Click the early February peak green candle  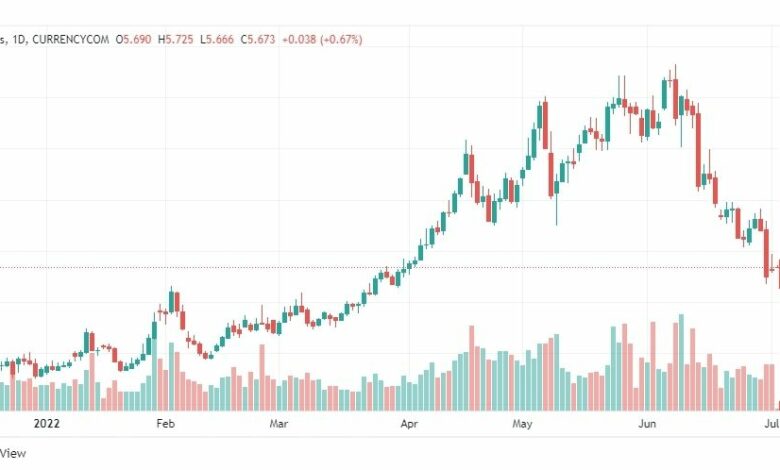coord(172,301)
